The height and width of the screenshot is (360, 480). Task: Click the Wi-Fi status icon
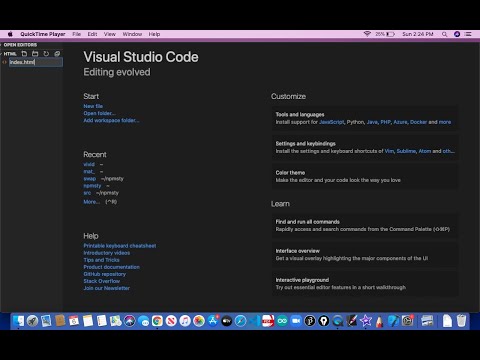pyautogui.click(x=367, y=34)
